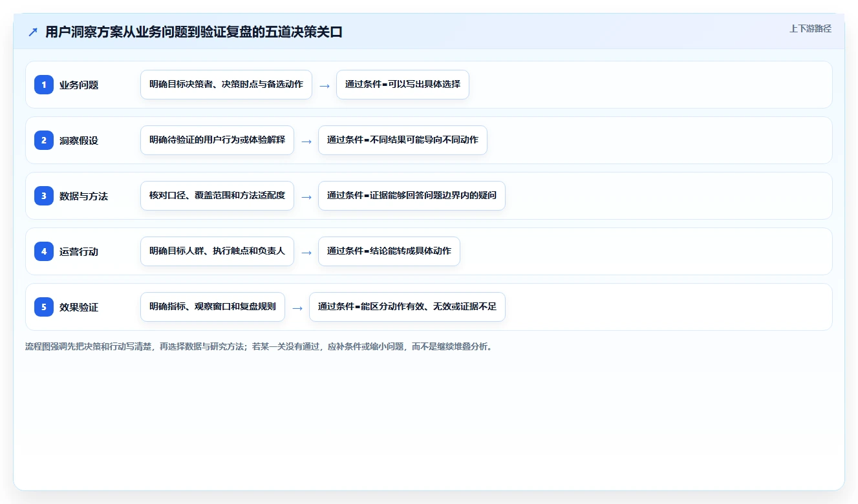Click the 数据与方法 stage label
This screenshot has width=858, height=504.
83,196
